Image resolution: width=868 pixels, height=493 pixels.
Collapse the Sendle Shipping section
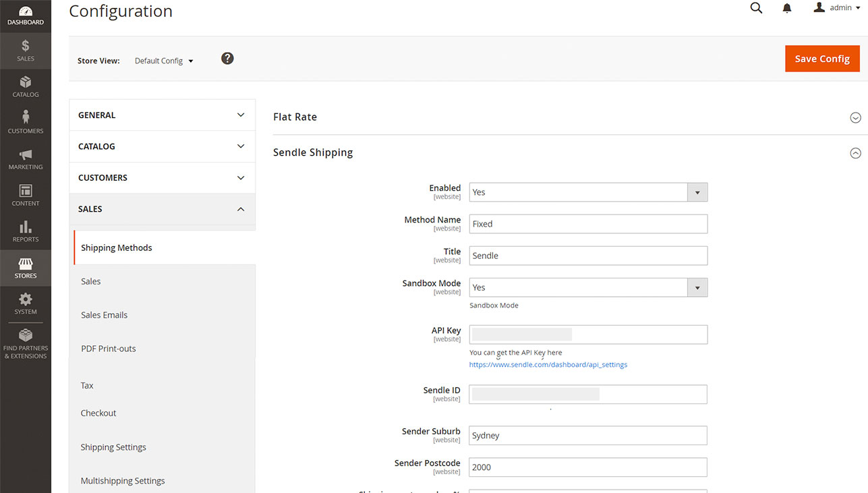[x=855, y=153]
